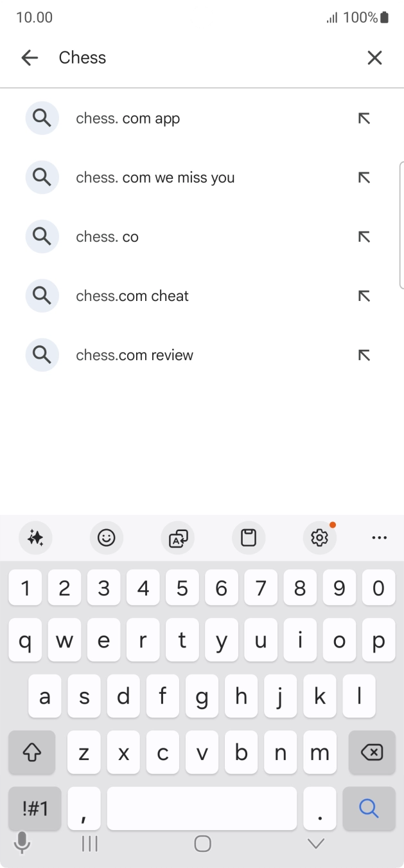Select the translate icon on keyboard toolbar
The image size is (404, 868).
[x=177, y=538]
